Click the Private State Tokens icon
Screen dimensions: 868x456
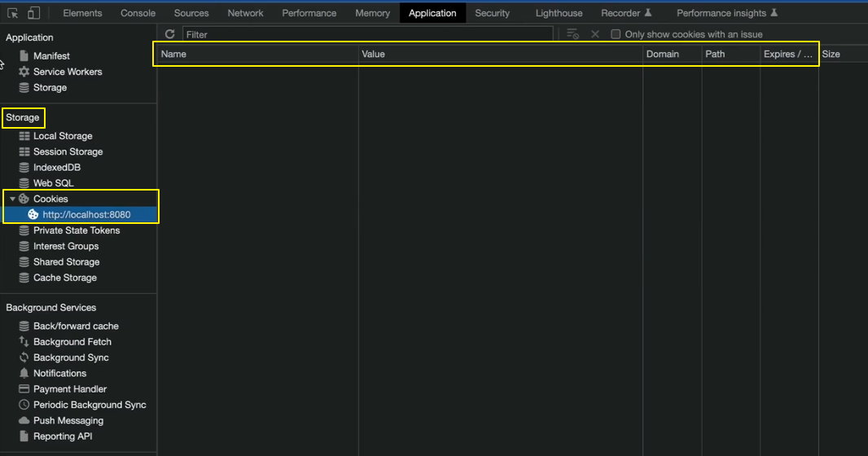(24, 230)
